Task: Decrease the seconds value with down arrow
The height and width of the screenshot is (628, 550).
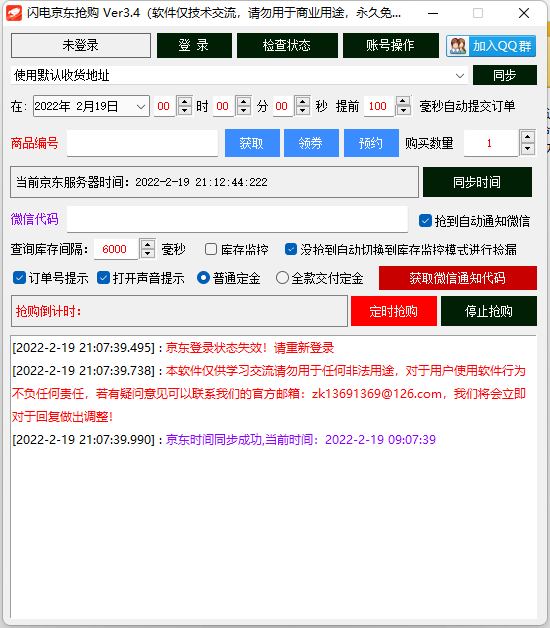Action: point(303,111)
